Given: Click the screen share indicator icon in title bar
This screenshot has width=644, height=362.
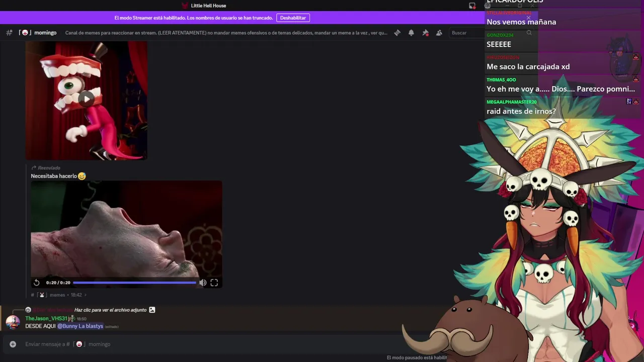Looking at the screenshot, I should pos(472,6).
